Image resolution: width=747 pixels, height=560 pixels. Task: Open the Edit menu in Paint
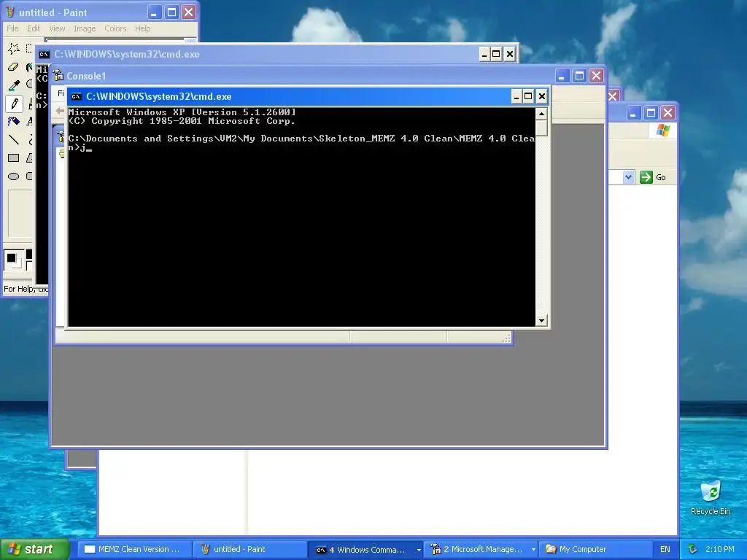pos(34,28)
